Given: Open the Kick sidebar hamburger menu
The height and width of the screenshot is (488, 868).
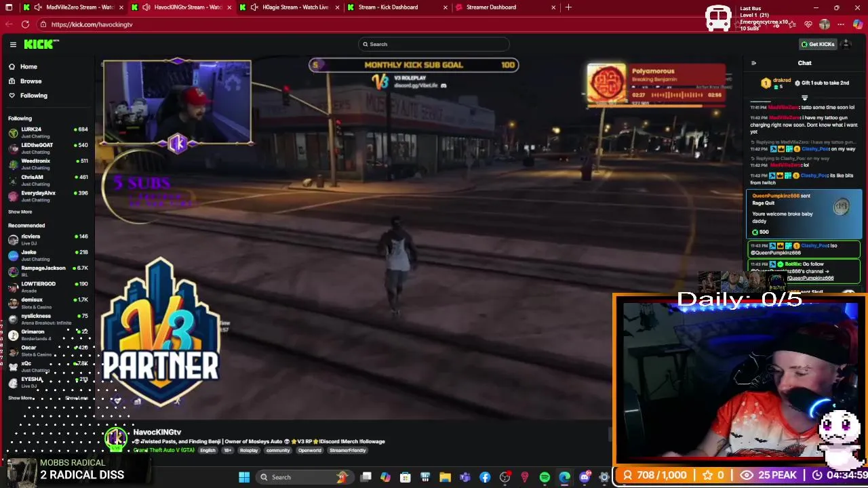Looking at the screenshot, I should pos(13,44).
